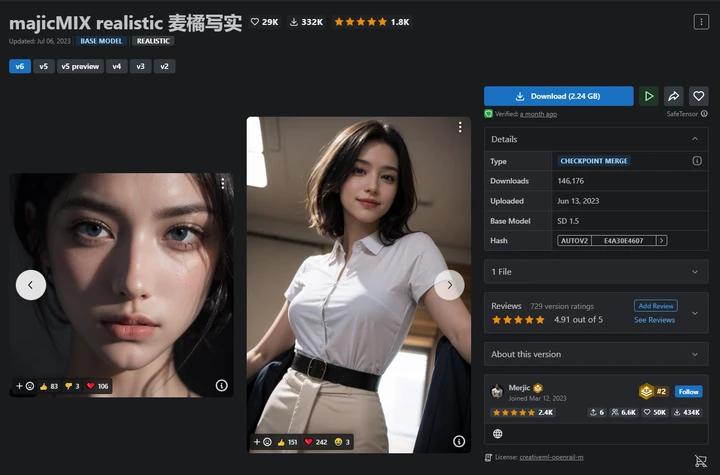Expand the About this version section
The height and width of the screenshot is (475, 720).
596,354
